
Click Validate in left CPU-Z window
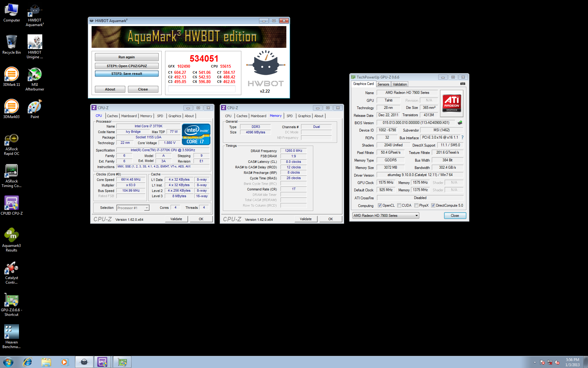pos(176,219)
